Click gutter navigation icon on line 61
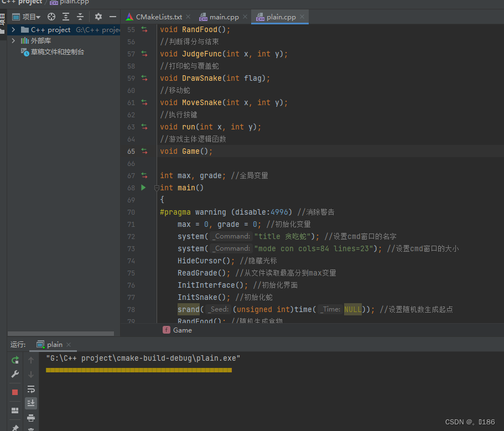504x431 pixels. click(x=144, y=102)
